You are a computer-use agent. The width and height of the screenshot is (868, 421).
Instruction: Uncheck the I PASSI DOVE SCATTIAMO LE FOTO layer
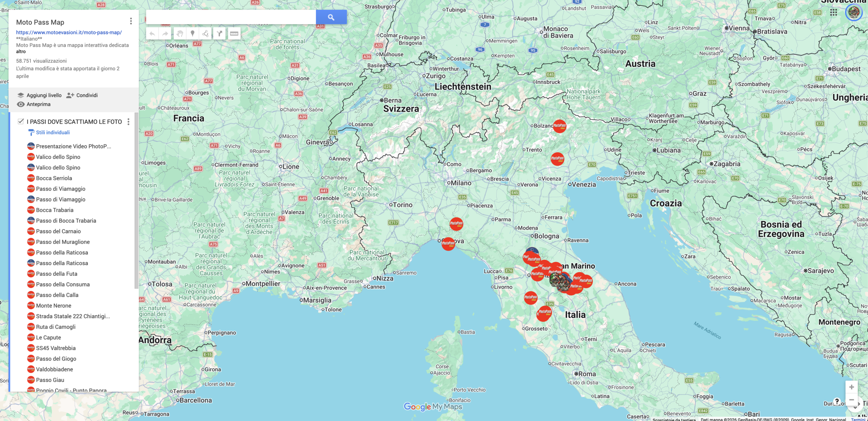21,121
